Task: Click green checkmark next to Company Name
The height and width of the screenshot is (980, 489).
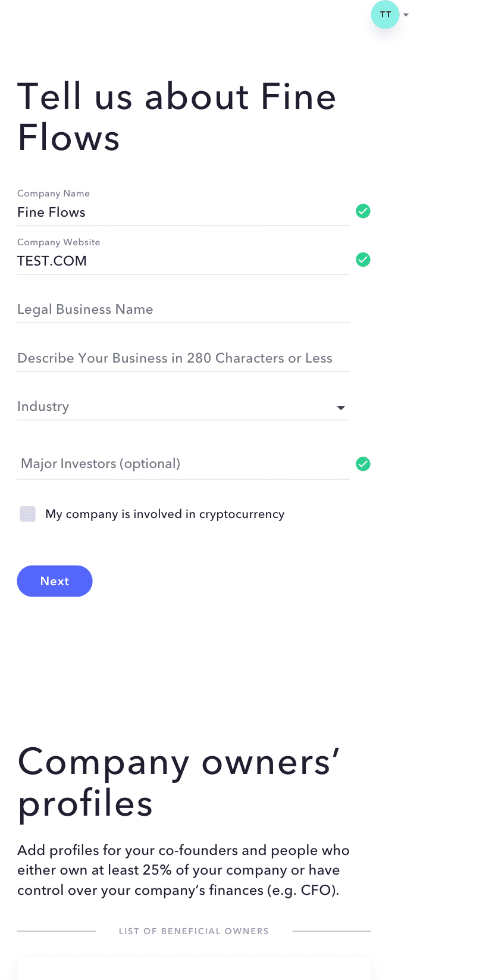Action: [x=363, y=211]
